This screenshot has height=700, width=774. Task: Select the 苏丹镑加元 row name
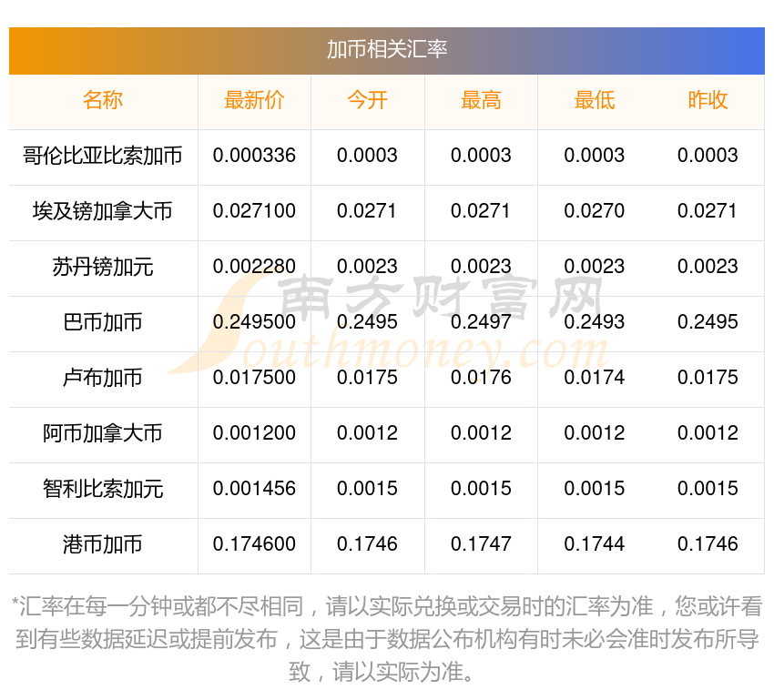pyautogui.click(x=103, y=267)
